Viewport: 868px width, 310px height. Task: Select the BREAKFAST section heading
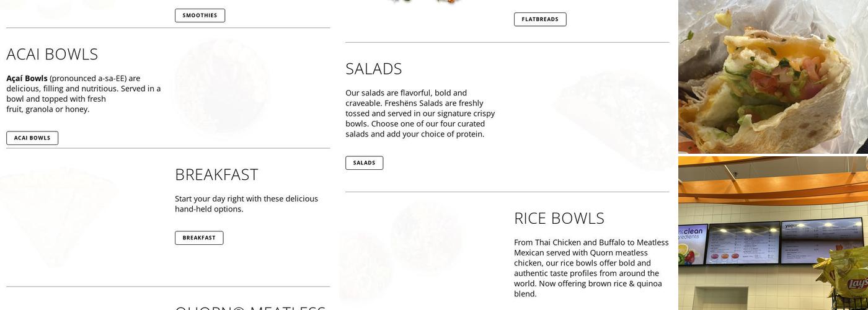(216, 175)
